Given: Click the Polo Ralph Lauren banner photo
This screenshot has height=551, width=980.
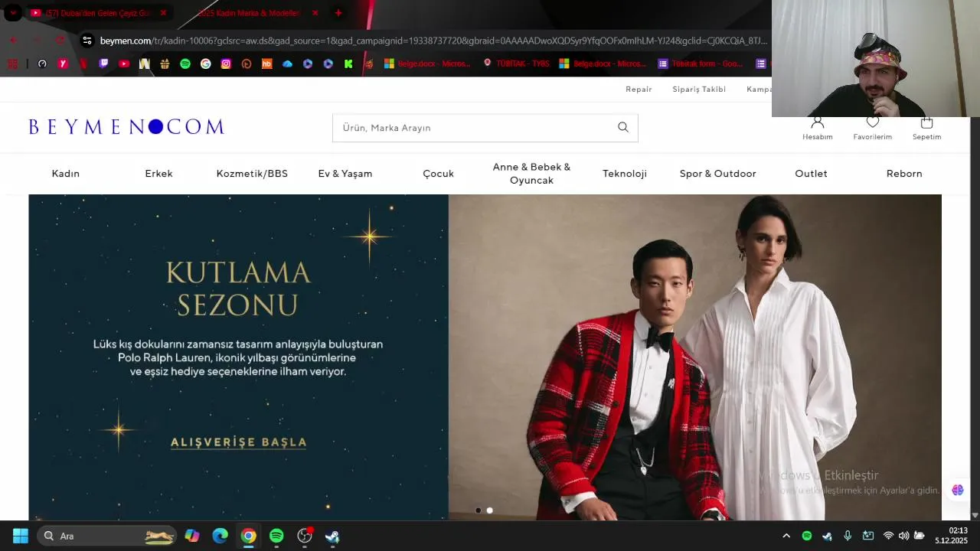Looking at the screenshot, I should coord(694,357).
